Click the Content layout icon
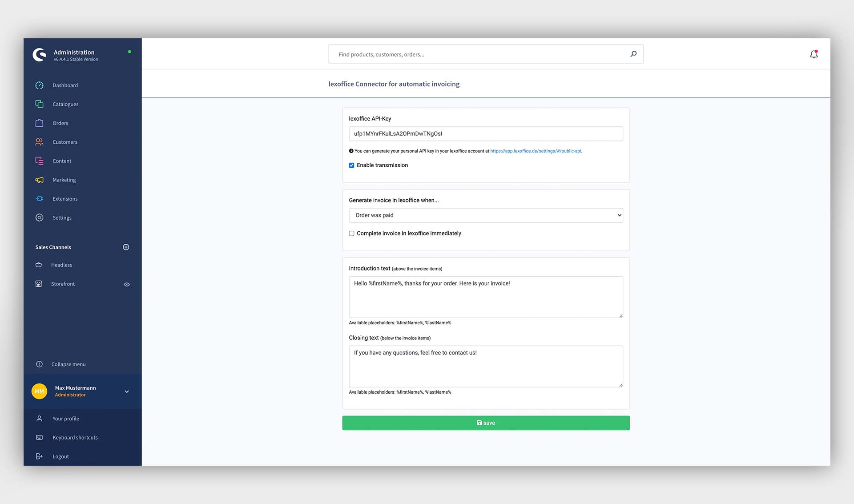 tap(39, 161)
